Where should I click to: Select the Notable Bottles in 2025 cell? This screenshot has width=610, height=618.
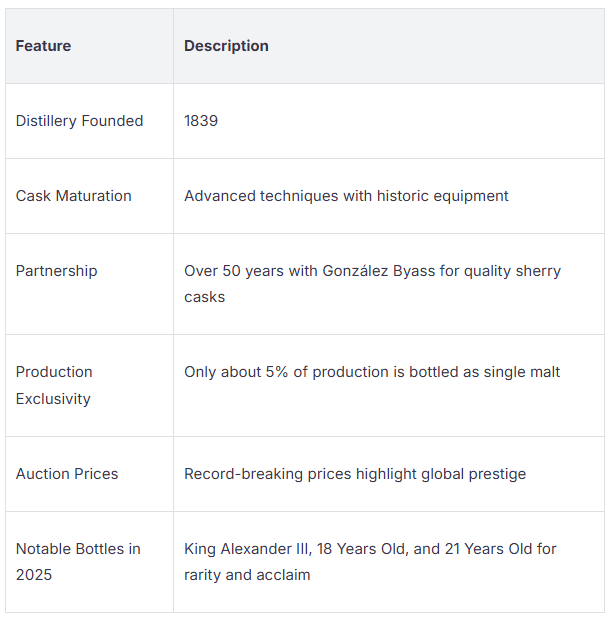pos(78,561)
